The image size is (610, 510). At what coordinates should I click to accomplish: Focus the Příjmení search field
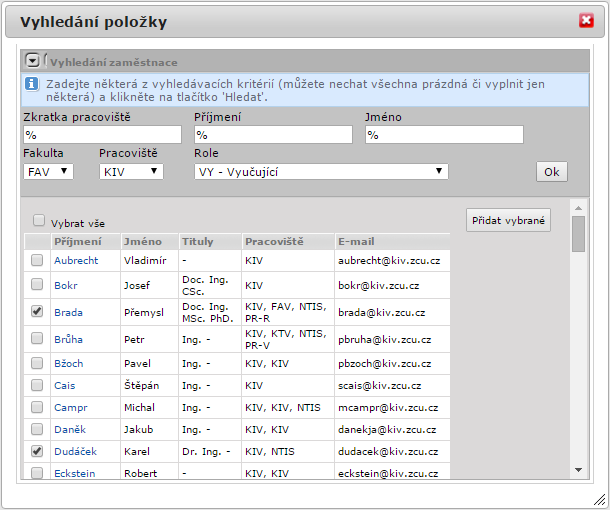[x=273, y=135]
